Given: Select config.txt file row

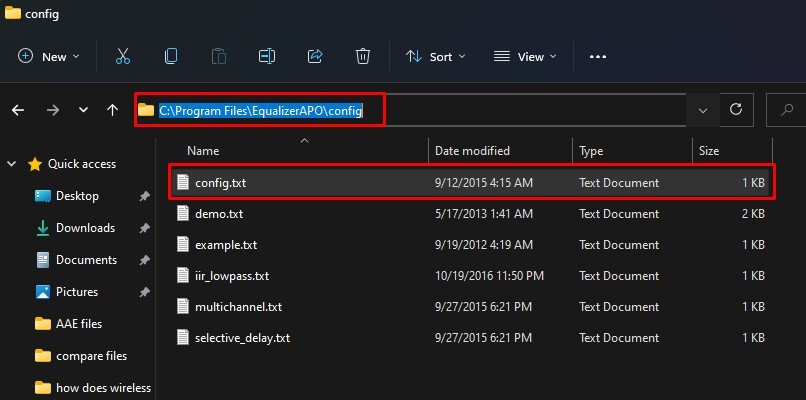Looking at the screenshot, I should pyautogui.click(x=470, y=183).
